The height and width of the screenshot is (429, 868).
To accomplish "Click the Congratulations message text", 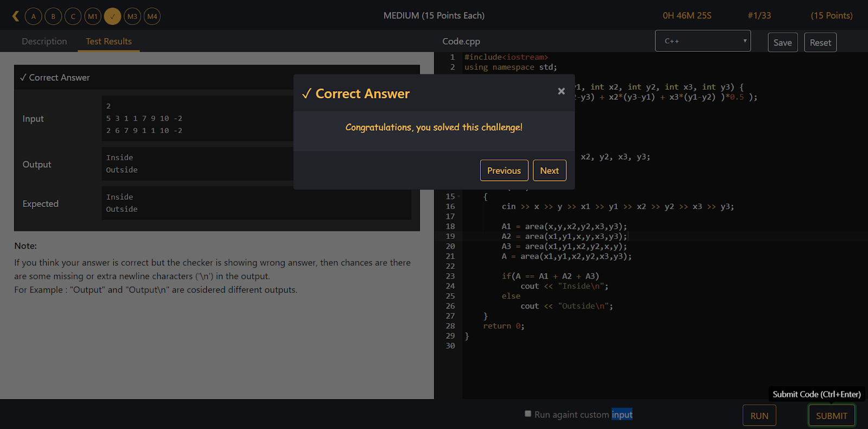I will tap(434, 127).
